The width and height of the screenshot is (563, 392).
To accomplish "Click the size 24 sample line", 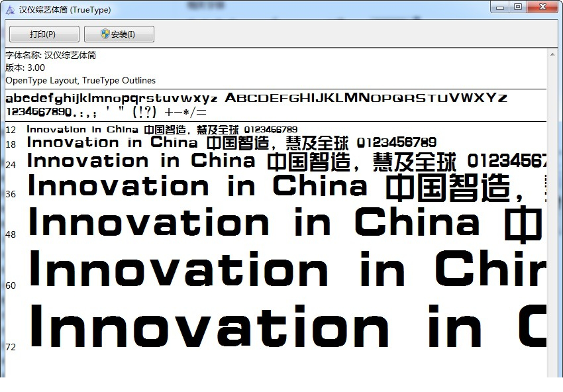I will (x=287, y=161).
